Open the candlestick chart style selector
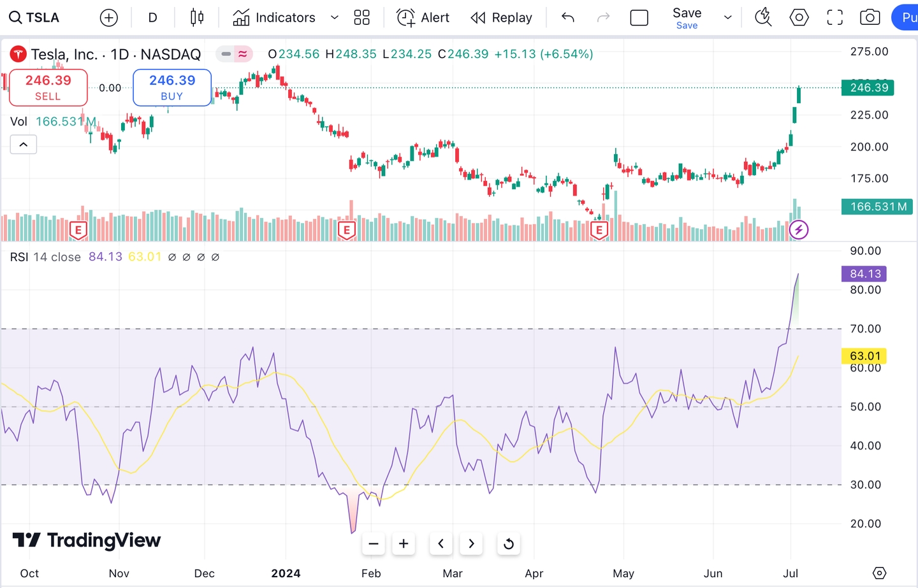The image size is (918, 588). [197, 18]
